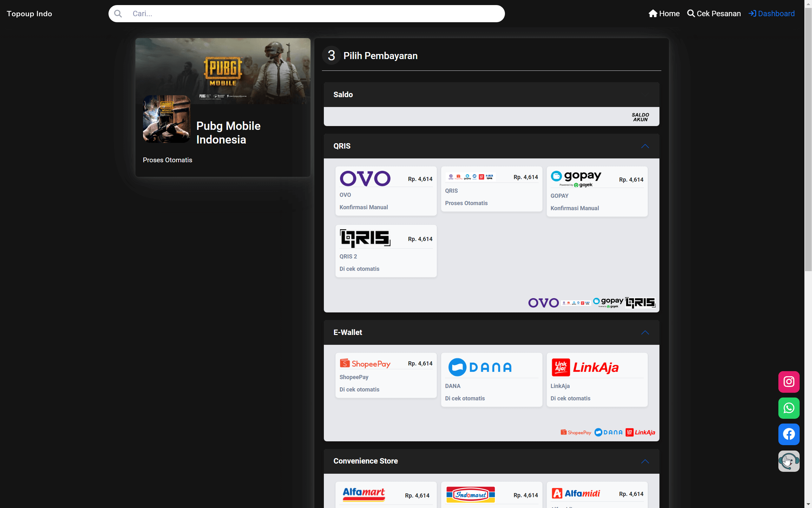
Task: Click the ShopeePay Rp. 4,614 price
Action: [420, 364]
